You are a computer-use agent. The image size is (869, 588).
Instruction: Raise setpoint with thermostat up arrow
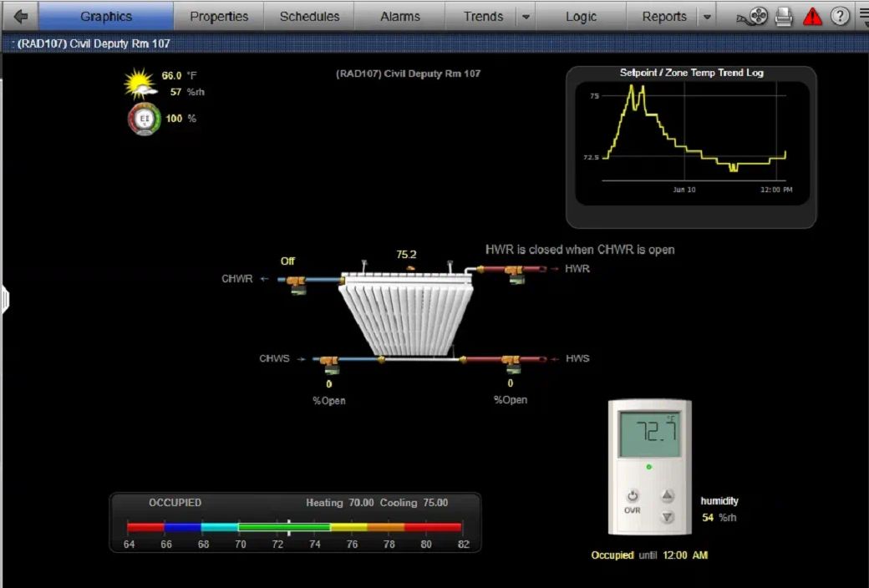(667, 495)
